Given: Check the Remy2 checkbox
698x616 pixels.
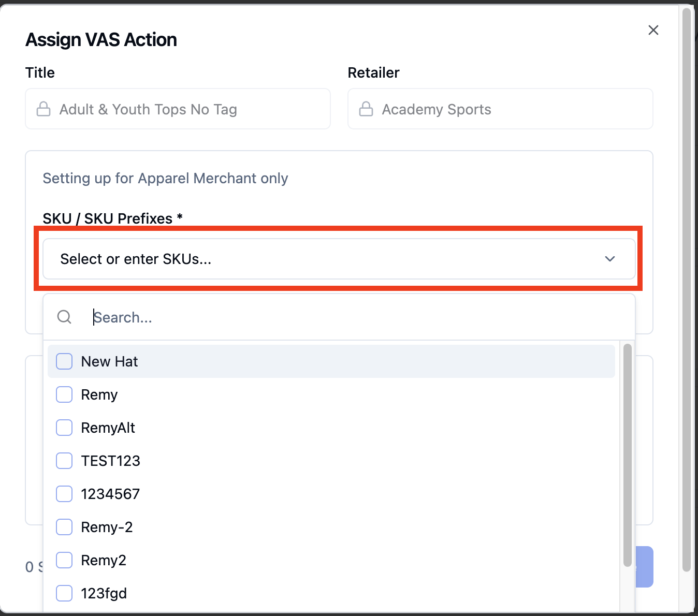Looking at the screenshot, I should click(64, 560).
